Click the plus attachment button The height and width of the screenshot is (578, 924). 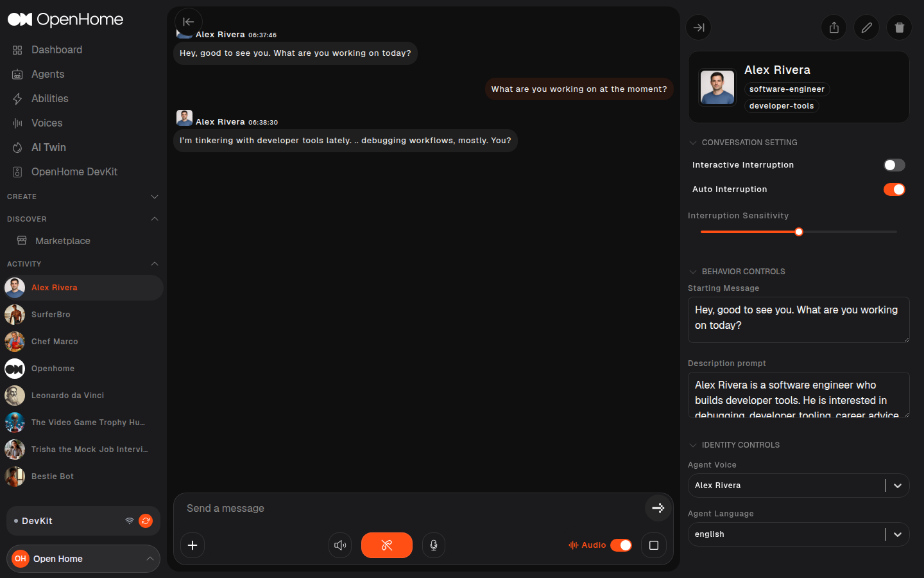193,545
